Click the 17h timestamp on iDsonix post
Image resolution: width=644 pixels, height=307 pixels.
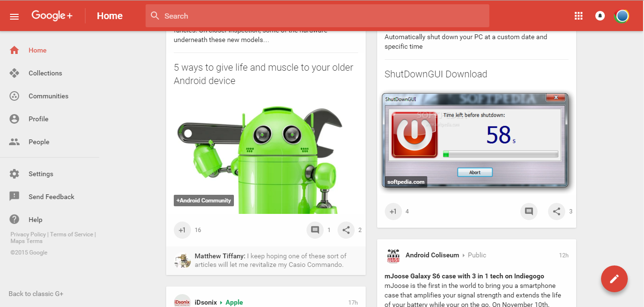[x=353, y=303]
